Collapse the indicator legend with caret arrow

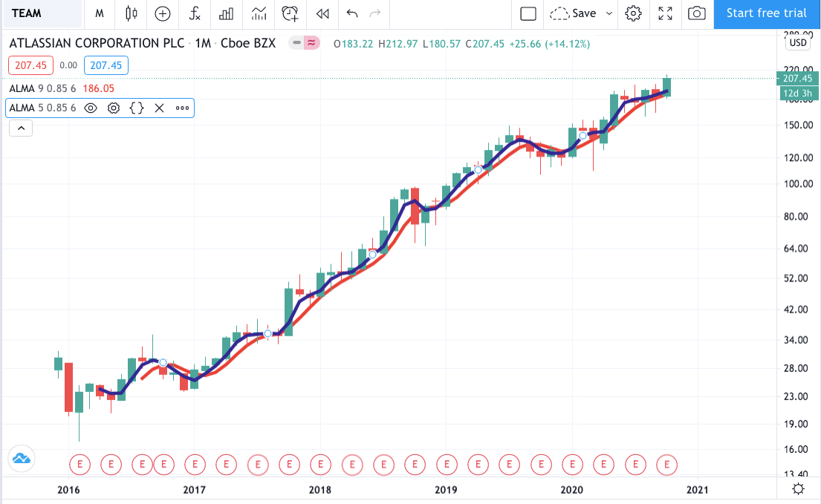[x=21, y=128]
